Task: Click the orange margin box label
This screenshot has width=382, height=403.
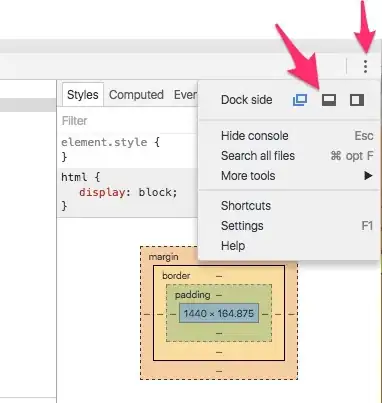Action: 163,257
